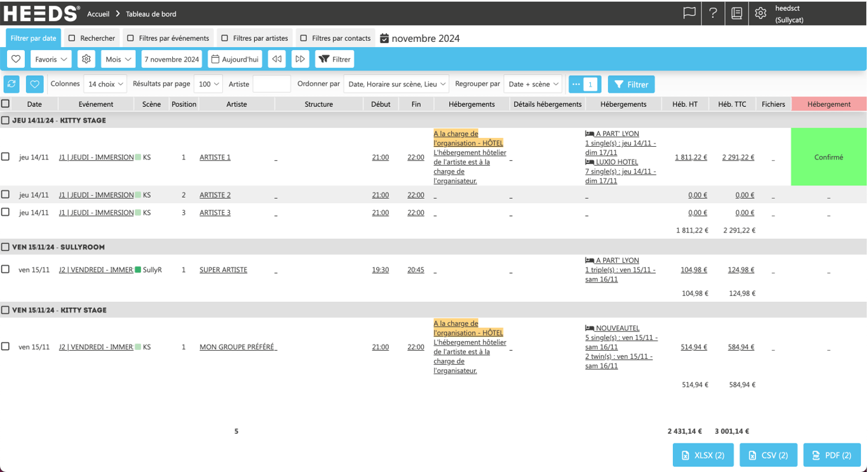Image resolution: width=868 pixels, height=472 pixels.
Task: Sort by the Position column header
Action: point(184,104)
